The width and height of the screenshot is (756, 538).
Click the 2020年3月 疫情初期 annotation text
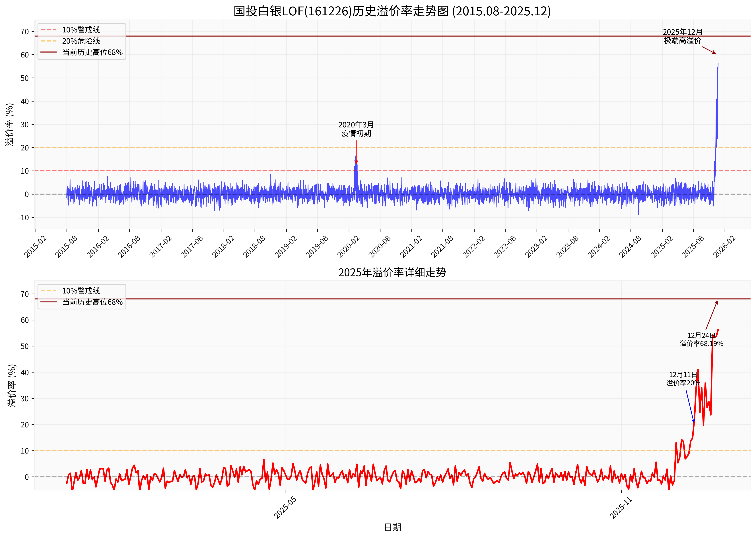click(356, 129)
